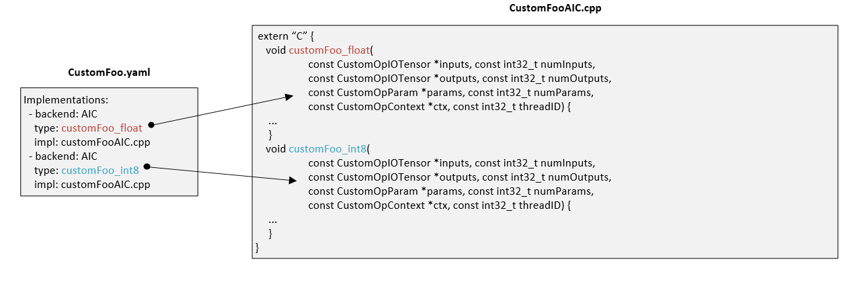The image size is (868, 282).
Task: Click the Implementations: line in the YAML box
Action: [x=66, y=100]
